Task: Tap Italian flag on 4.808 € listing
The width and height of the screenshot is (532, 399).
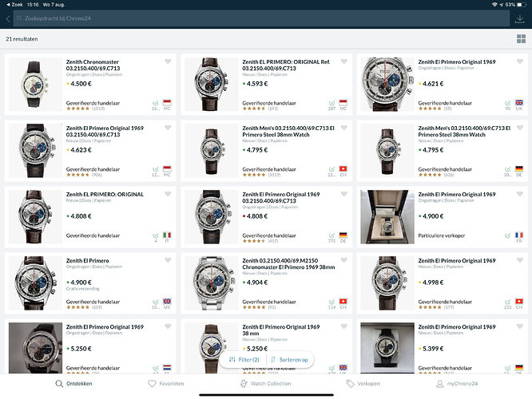Action: click(167, 235)
